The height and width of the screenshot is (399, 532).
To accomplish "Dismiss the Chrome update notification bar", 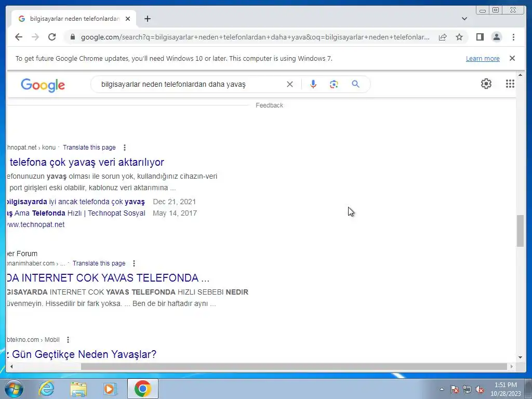I will click(x=512, y=58).
